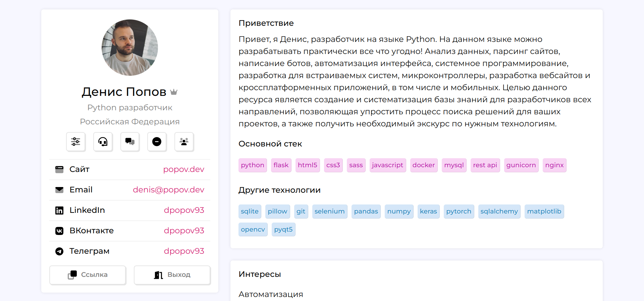Select the opencv technology tag
The height and width of the screenshot is (301, 644).
253,230
